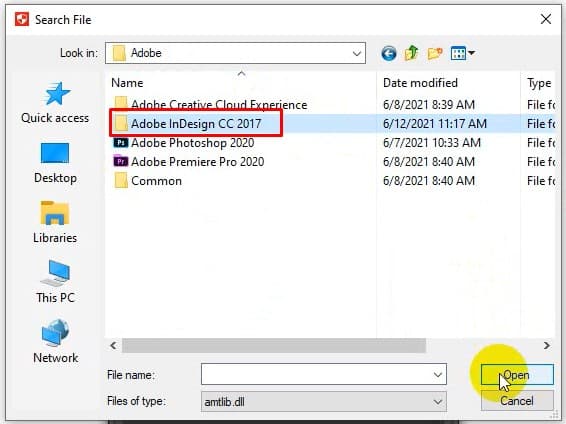Image resolution: width=566 pixels, height=424 pixels.
Task: Select Desktop in the places bar
Action: click(x=55, y=163)
